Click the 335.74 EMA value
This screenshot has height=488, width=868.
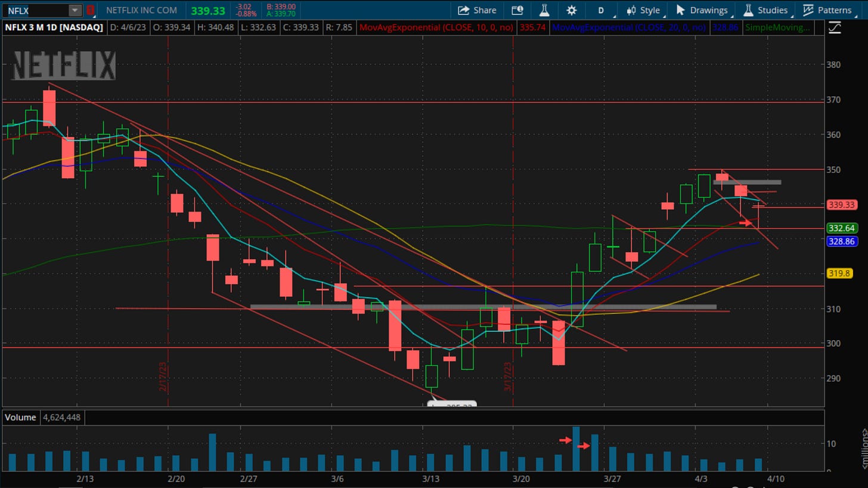point(532,27)
